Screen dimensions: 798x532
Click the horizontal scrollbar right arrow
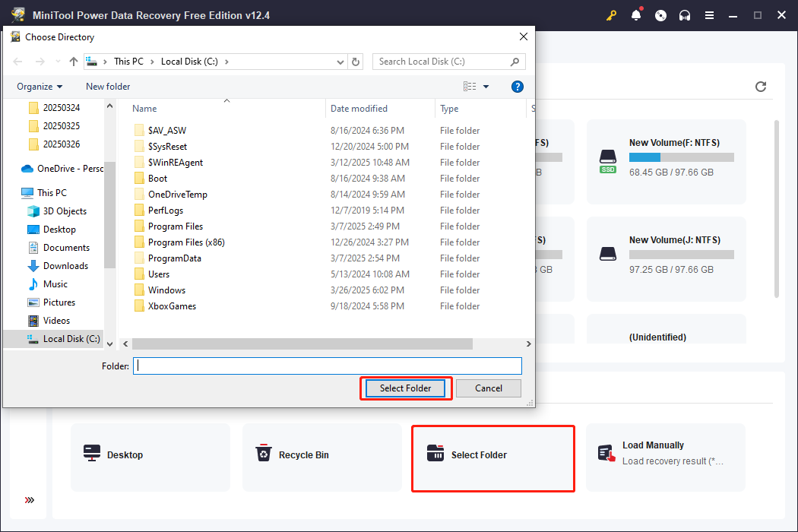(528, 344)
